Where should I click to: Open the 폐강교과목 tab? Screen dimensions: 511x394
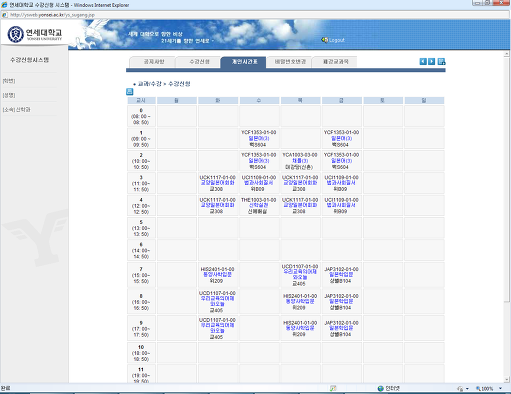click(335, 62)
